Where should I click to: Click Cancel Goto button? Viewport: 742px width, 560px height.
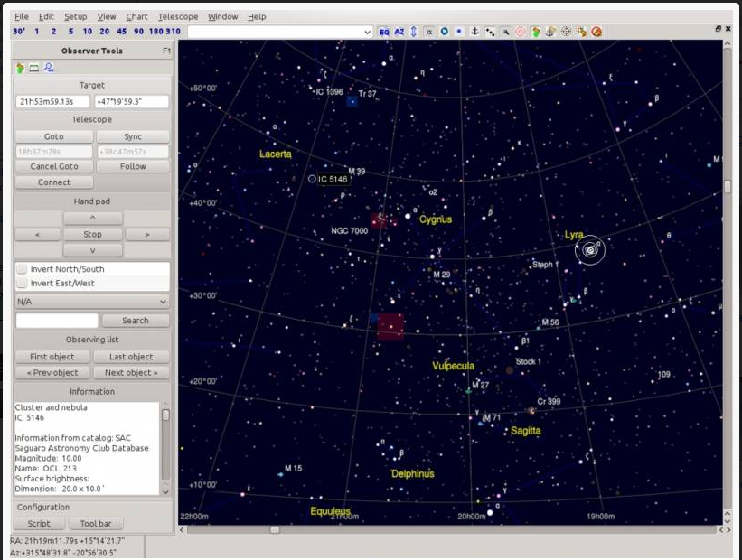pos(54,166)
